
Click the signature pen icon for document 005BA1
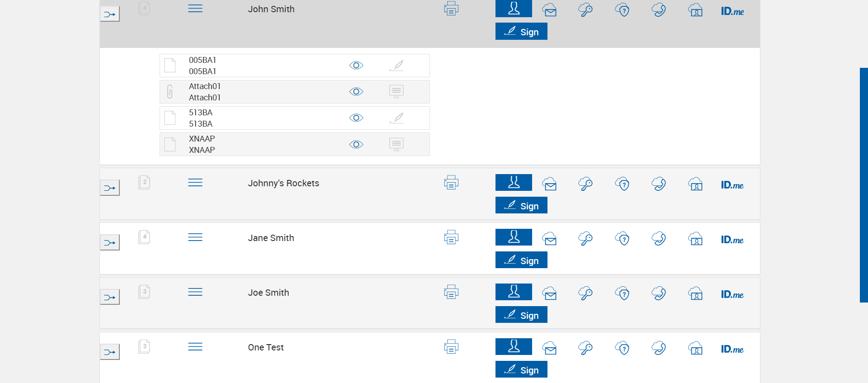pyautogui.click(x=396, y=66)
